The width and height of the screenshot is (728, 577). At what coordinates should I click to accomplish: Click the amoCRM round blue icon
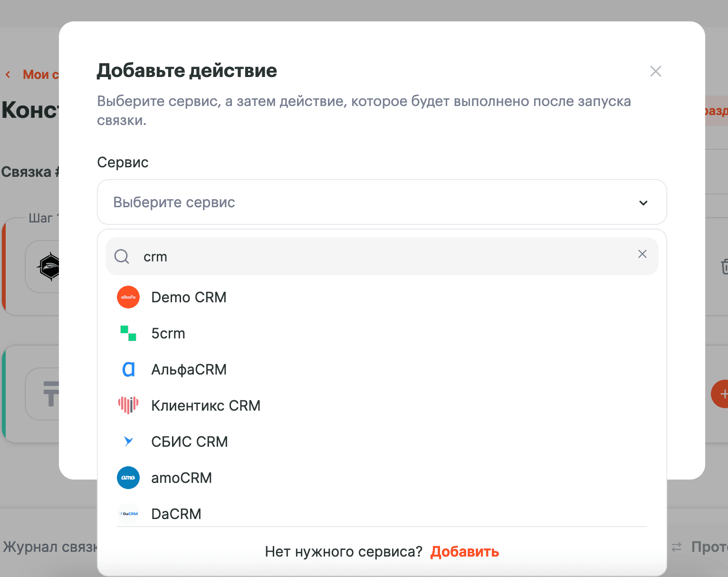tap(128, 478)
